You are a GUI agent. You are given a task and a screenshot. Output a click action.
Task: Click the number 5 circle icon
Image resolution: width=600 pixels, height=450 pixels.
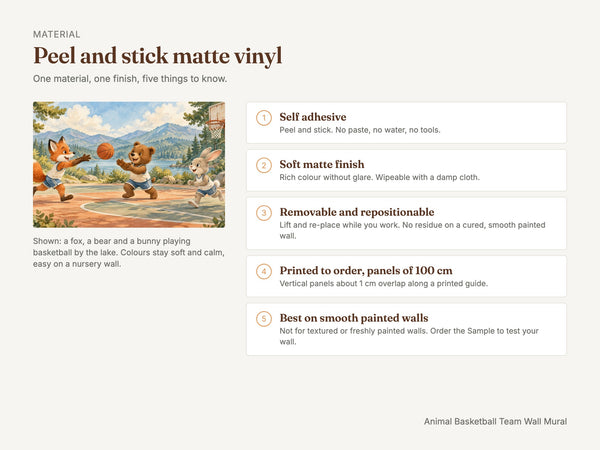coord(264,319)
